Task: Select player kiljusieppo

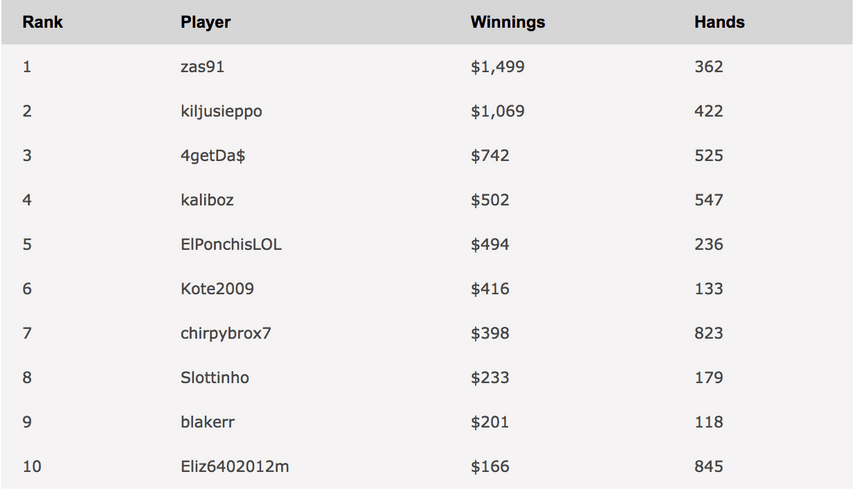Action: click(221, 111)
